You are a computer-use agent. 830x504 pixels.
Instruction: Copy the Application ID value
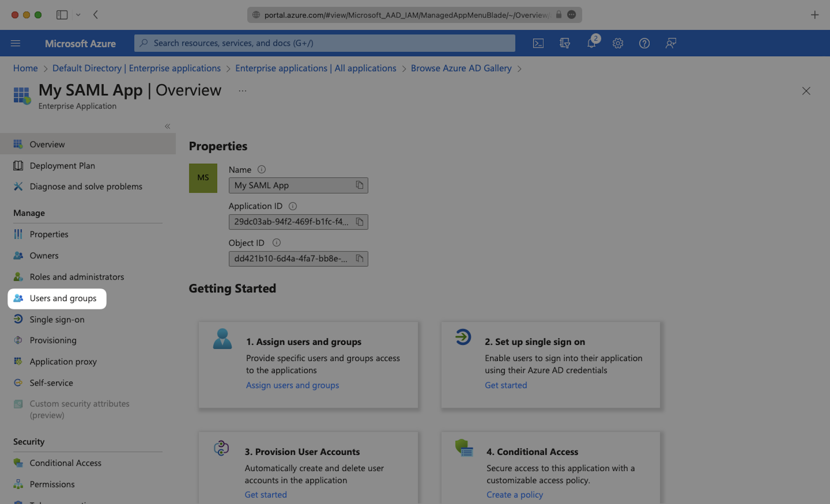[x=359, y=222]
